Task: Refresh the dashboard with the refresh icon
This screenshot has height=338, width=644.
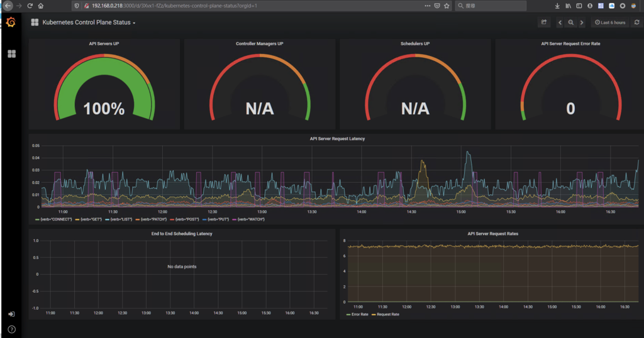Action: tap(636, 23)
